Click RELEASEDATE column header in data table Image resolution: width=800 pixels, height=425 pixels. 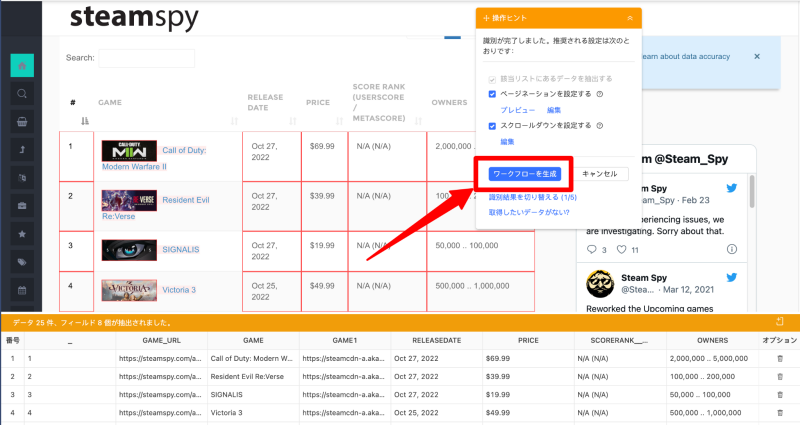437,340
